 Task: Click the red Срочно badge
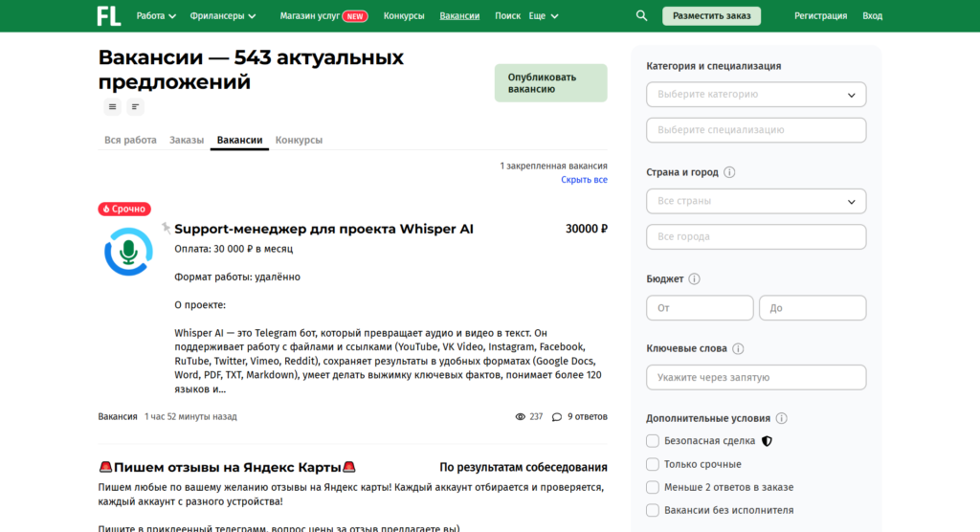[124, 209]
